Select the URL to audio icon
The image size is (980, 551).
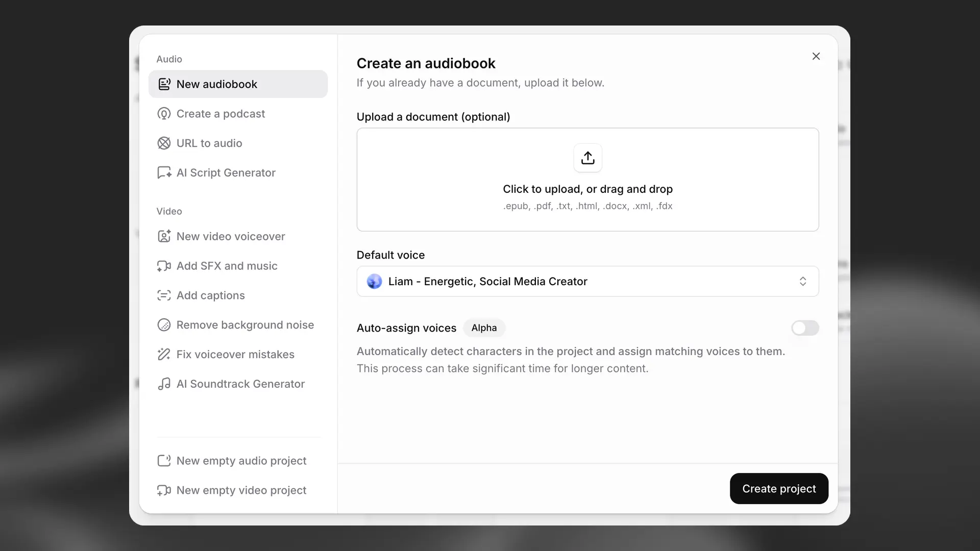[x=163, y=143]
